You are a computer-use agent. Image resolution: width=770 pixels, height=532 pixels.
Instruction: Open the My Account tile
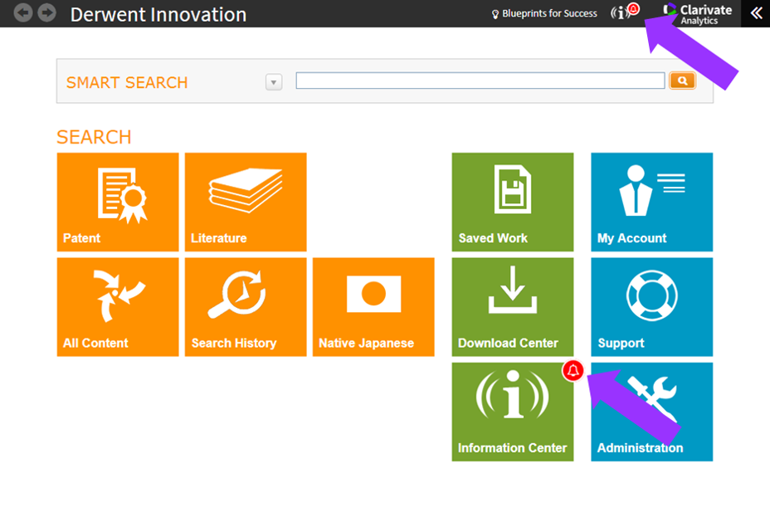coord(651,202)
